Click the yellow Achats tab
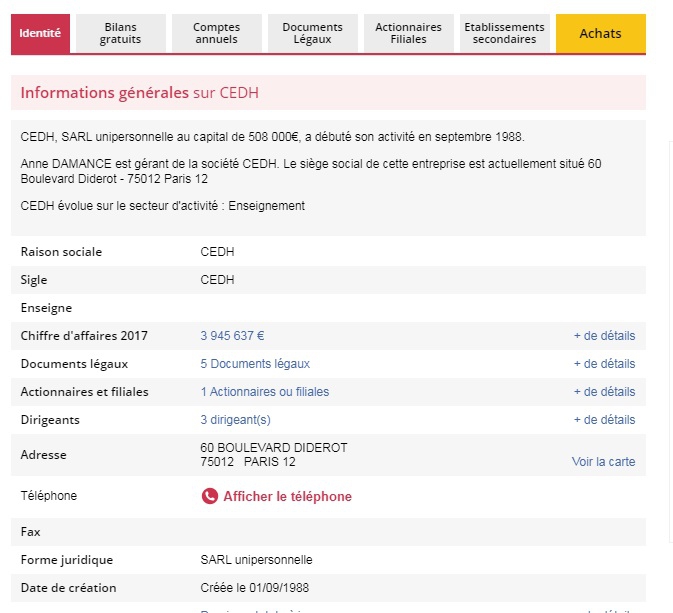Viewport: 673px width, 613px height. point(601,33)
